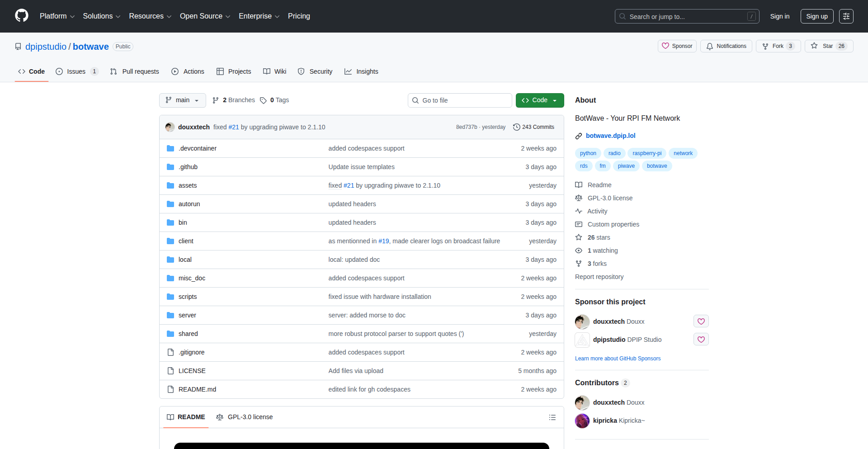Viewport: 868px width, 449px height.
Task: Click issue #21 link in commit header
Action: 234,127
